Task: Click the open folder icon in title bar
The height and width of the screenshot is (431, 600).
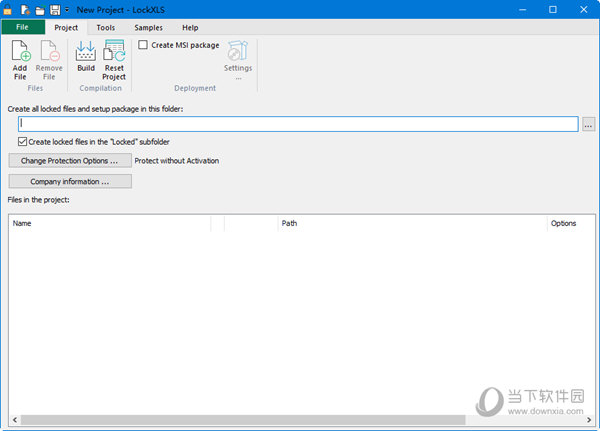Action: pyautogui.click(x=40, y=10)
